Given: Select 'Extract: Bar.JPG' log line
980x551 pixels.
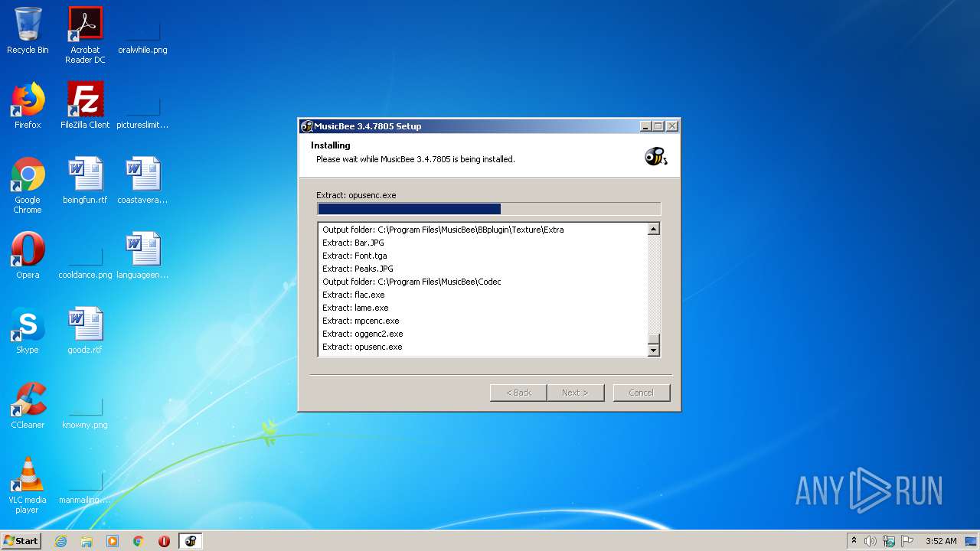Looking at the screenshot, I should pos(353,243).
